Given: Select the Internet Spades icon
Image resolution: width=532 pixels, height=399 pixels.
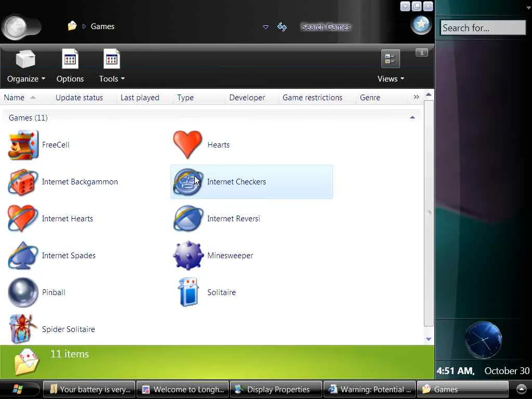Looking at the screenshot, I should (23, 256).
